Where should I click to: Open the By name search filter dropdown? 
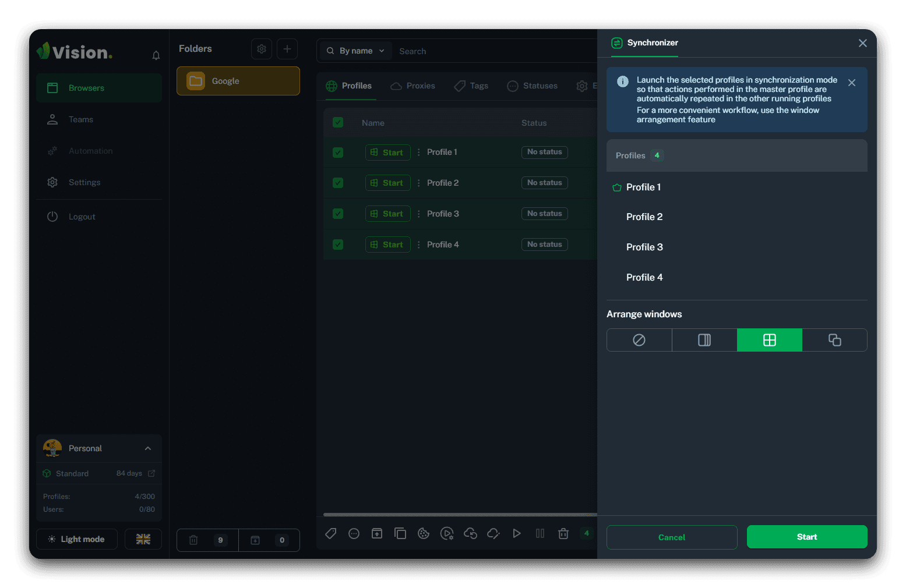point(355,51)
